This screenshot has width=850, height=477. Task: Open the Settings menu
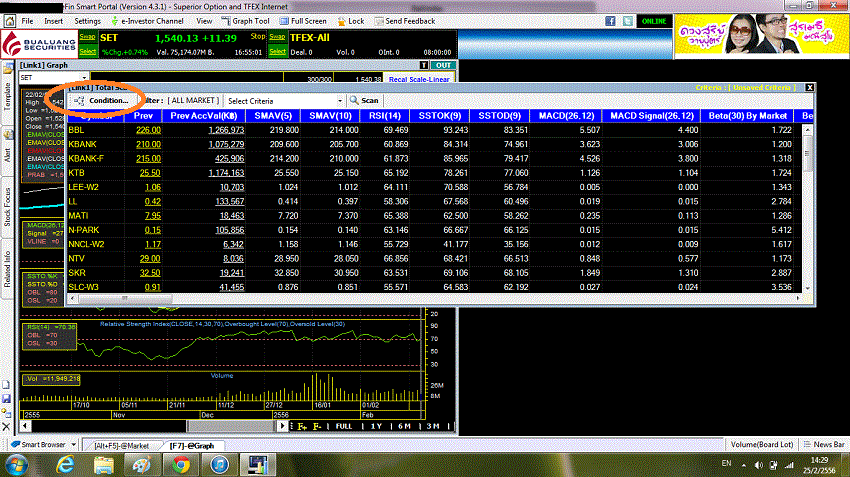pos(87,21)
